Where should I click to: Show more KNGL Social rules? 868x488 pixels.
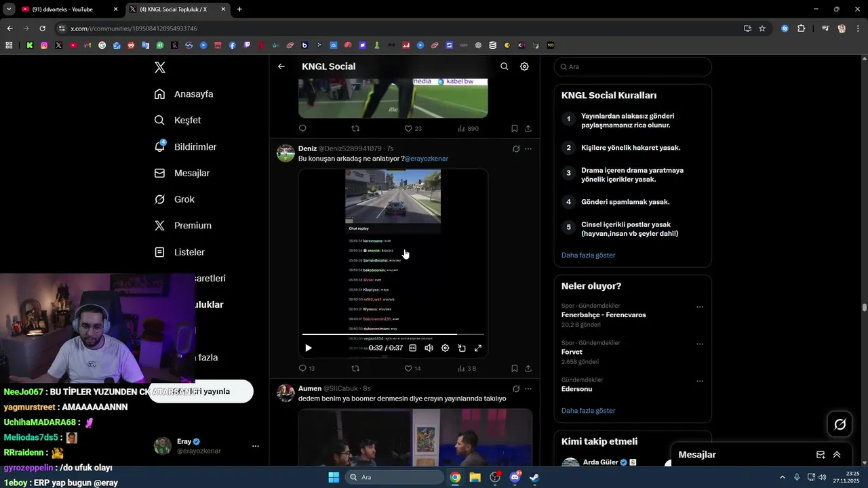(x=588, y=256)
